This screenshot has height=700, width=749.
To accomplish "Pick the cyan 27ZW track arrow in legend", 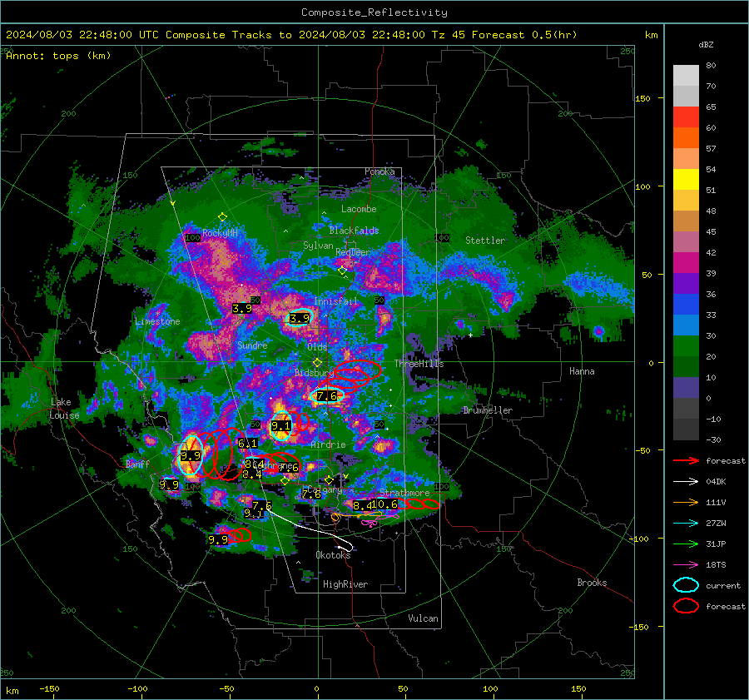I will [686, 524].
